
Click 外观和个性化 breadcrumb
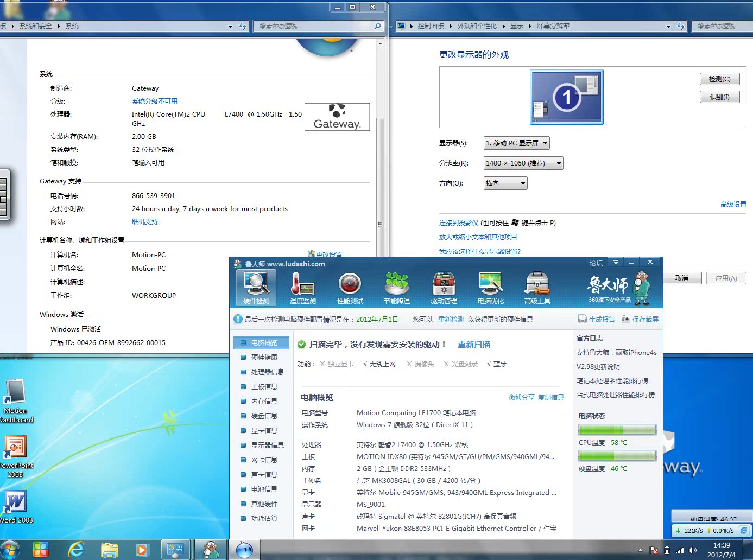pyautogui.click(x=477, y=26)
